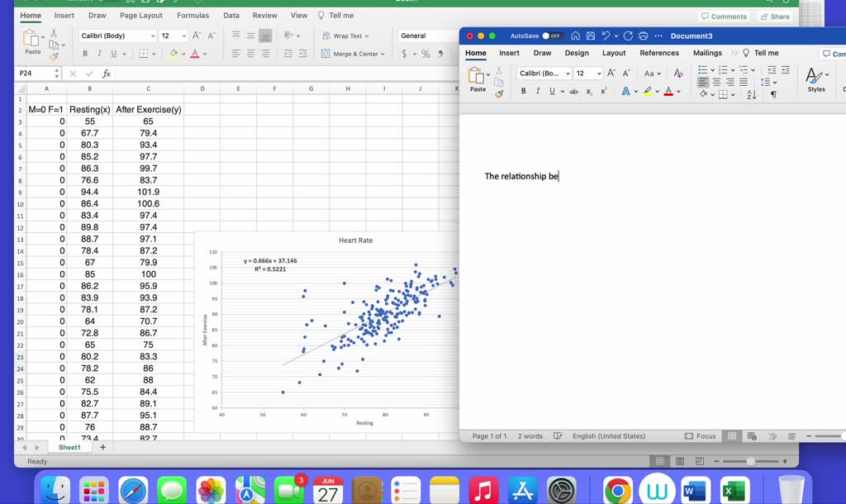Open the font size dropdown in Excel

pos(183,34)
